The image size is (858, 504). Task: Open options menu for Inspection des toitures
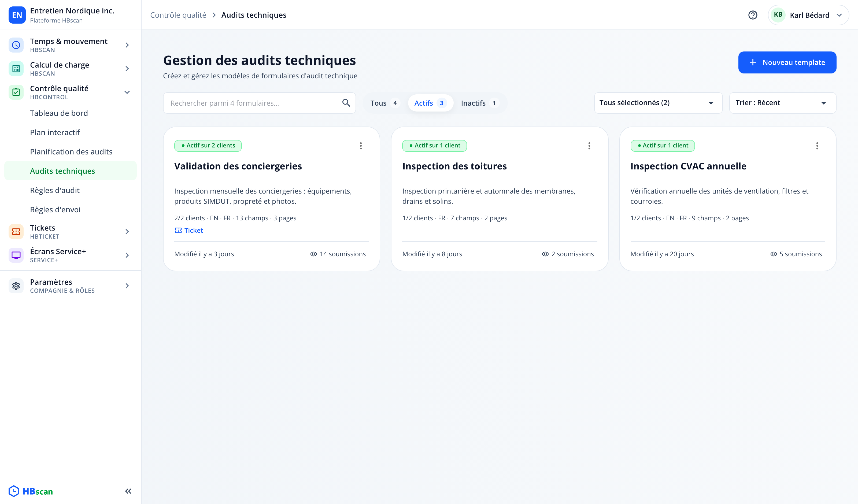[589, 146]
